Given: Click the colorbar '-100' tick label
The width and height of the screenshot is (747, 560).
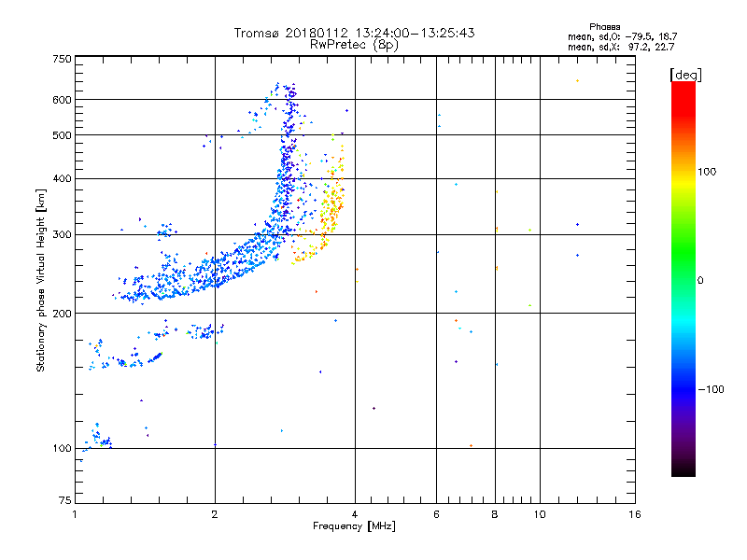Looking at the screenshot, I should [711, 389].
